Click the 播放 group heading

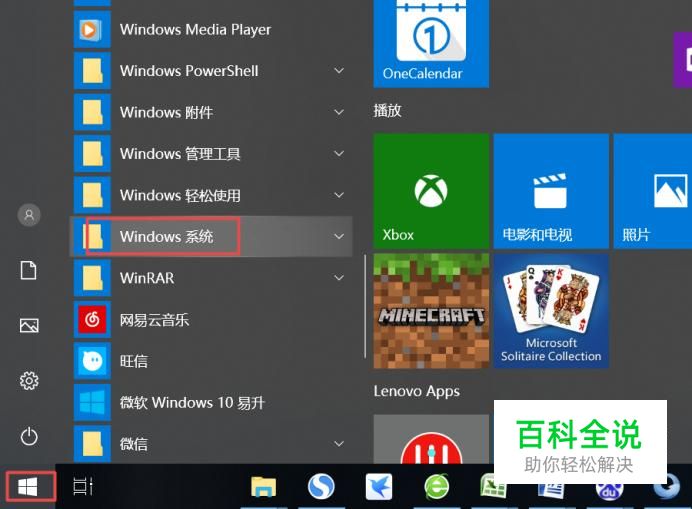point(387,110)
